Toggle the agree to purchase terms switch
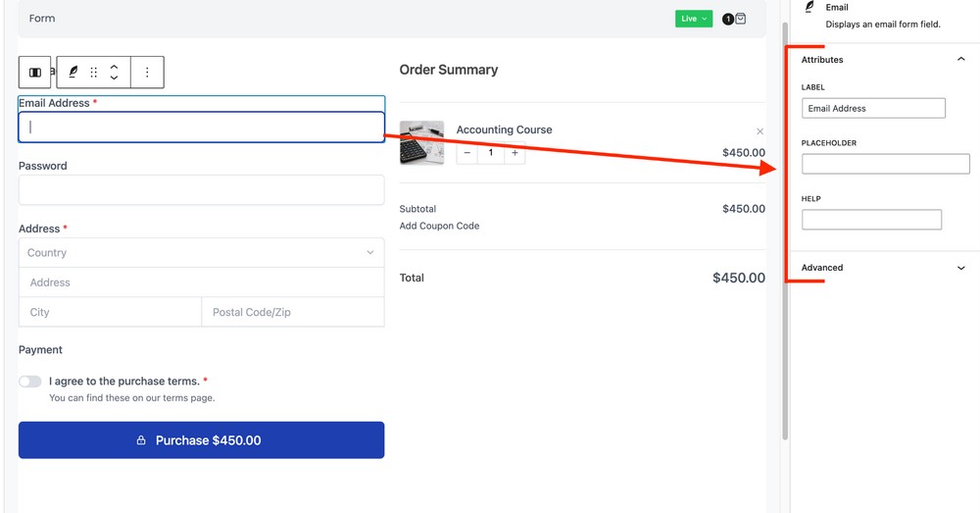The width and height of the screenshot is (980, 513). [30, 382]
